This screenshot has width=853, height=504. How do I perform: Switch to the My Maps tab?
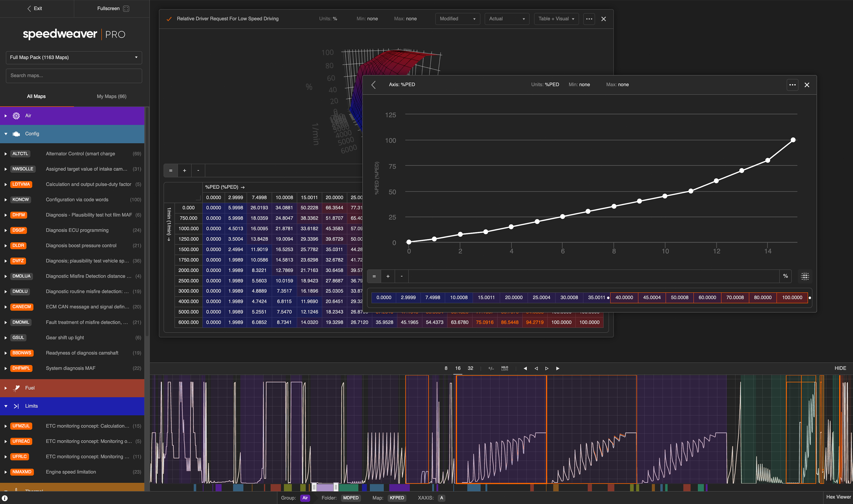pos(112,96)
